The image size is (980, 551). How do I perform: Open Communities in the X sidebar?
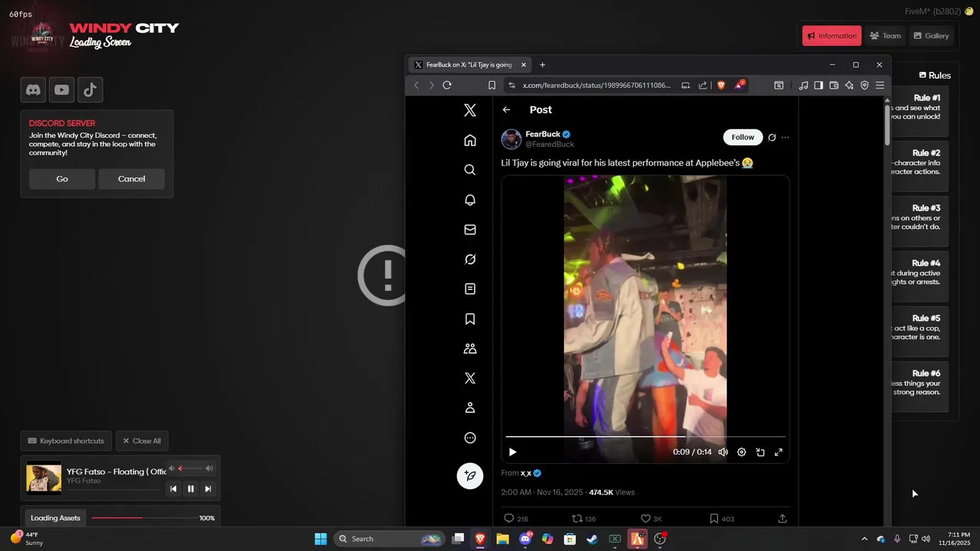tap(470, 348)
